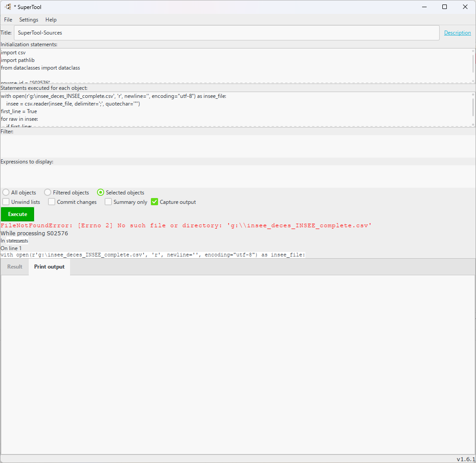Open the Help menu
The width and height of the screenshot is (476, 463).
pyautogui.click(x=51, y=20)
